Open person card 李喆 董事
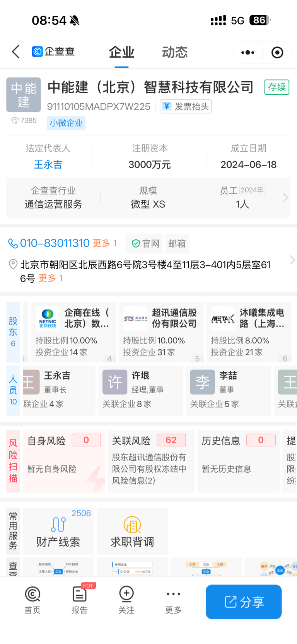297x644 pixels. point(229,391)
